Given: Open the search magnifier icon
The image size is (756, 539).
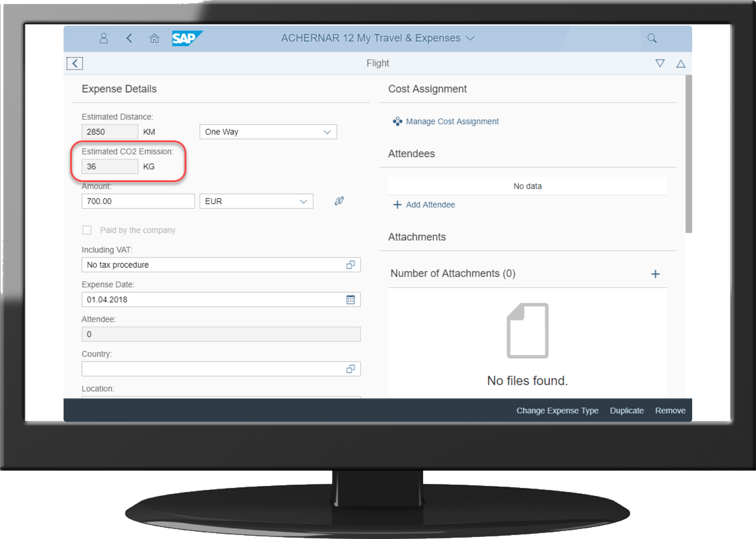Looking at the screenshot, I should [x=652, y=38].
